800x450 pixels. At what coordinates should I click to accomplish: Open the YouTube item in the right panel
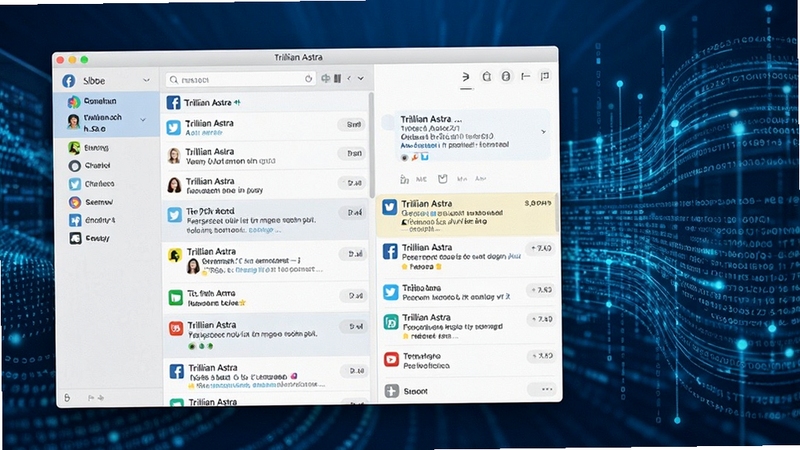coord(466,360)
